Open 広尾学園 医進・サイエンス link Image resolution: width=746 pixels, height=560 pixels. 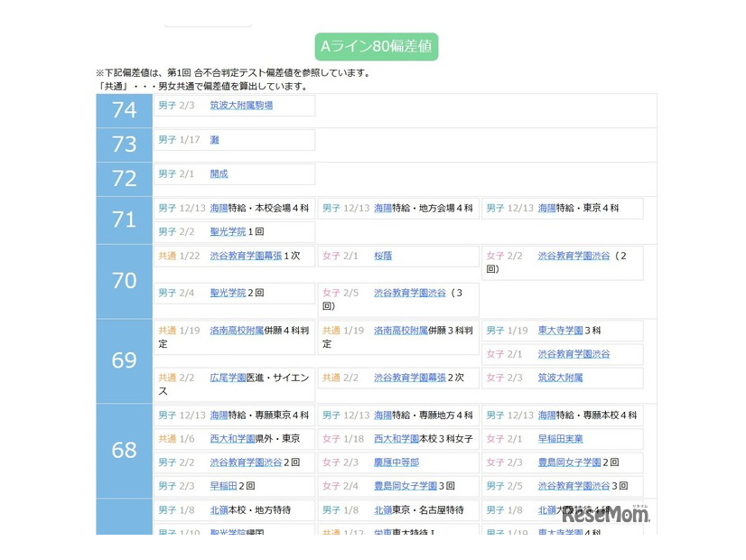point(228,378)
